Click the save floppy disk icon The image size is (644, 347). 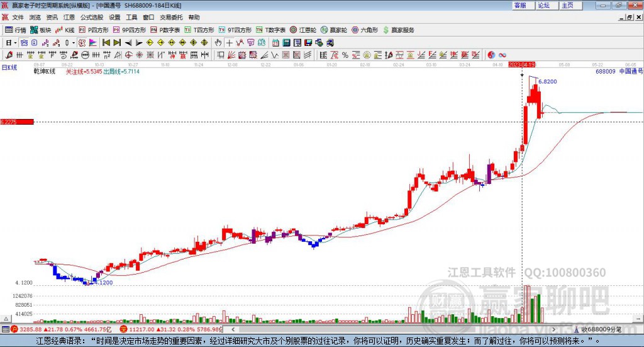308,43
